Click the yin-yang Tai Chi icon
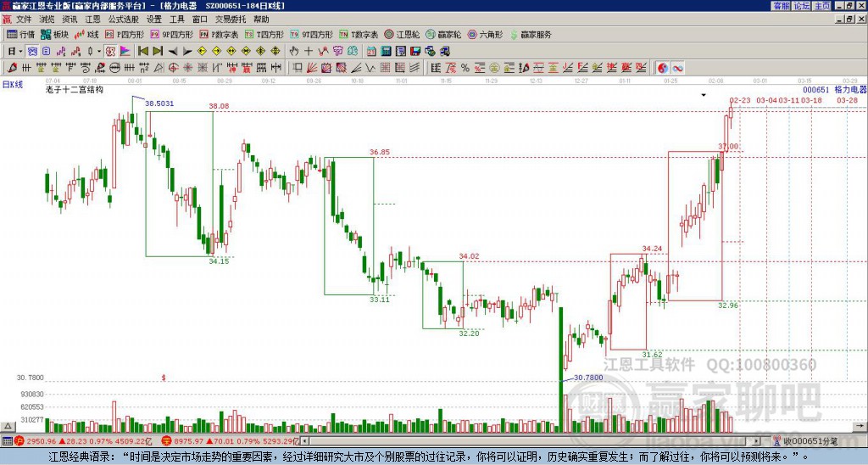Viewport: 868px width, 465px height. [663, 68]
